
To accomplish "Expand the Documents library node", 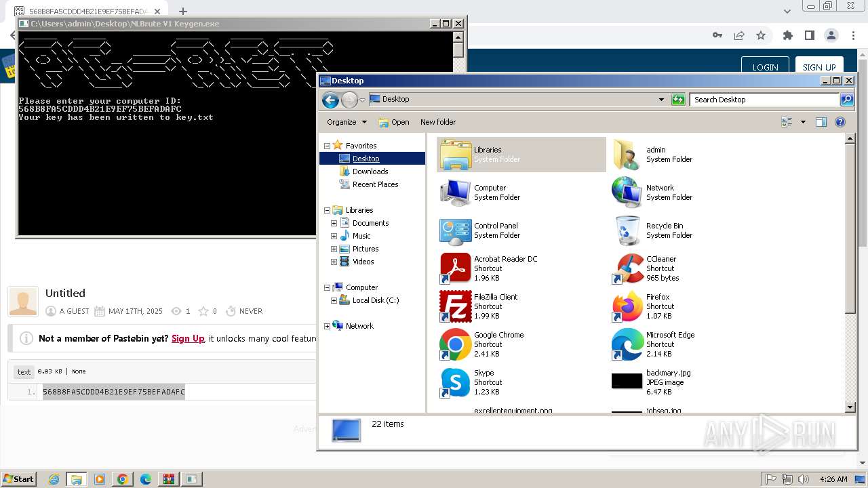I will 334,223.
